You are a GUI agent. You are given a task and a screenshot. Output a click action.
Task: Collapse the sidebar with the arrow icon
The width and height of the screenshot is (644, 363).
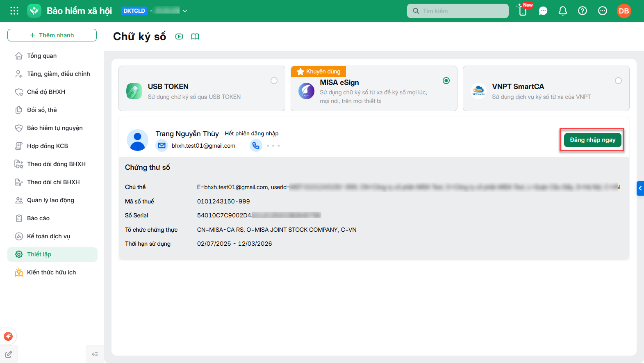[95, 354]
